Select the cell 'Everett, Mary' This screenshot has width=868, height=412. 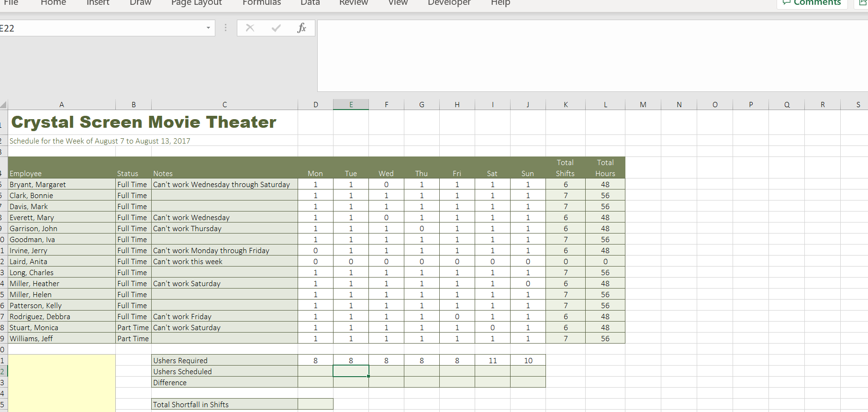pos(62,217)
